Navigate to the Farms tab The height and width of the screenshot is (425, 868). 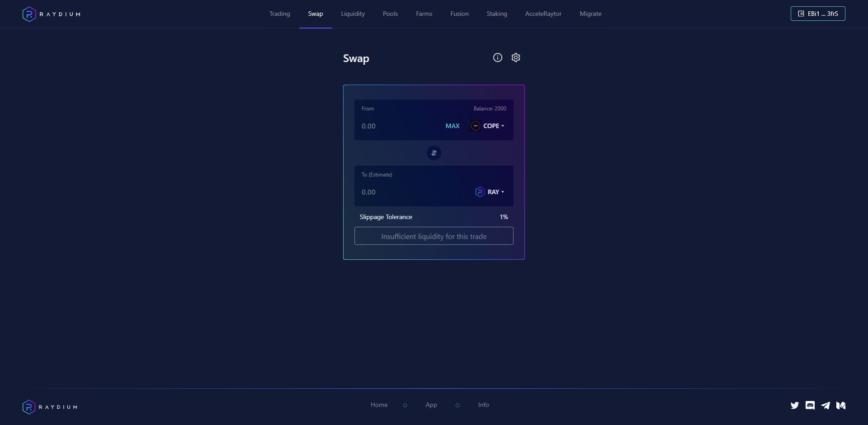click(x=424, y=14)
